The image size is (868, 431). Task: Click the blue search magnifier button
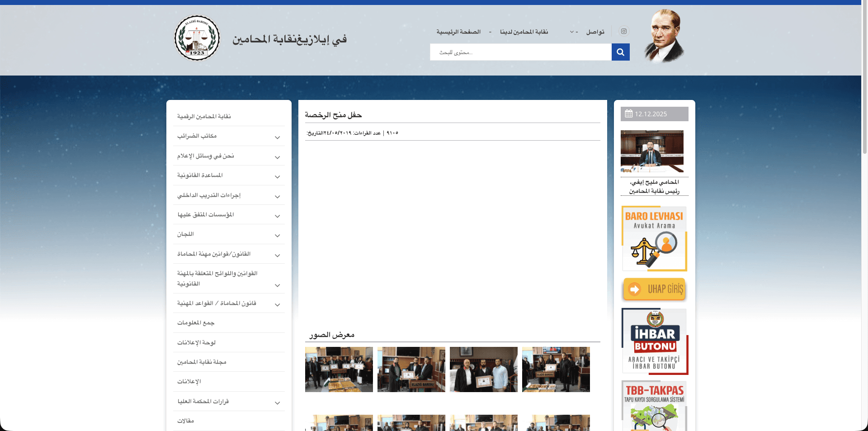tap(620, 52)
